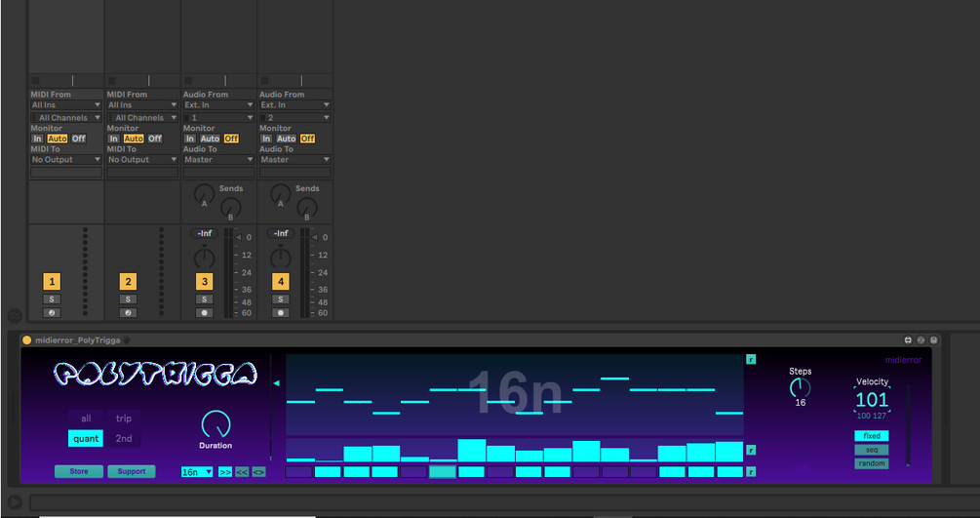Open track 1 MIDI From 'All Ins' dropdown
The height and width of the screenshot is (518, 980).
[66, 105]
